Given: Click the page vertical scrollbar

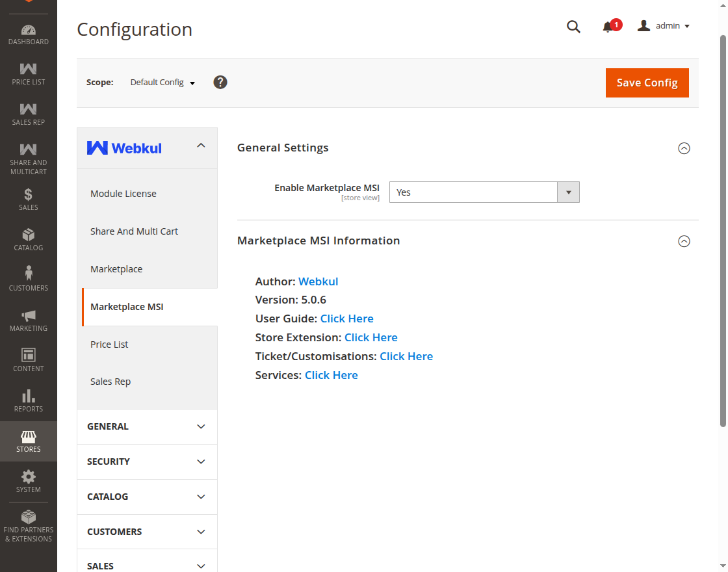Looking at the screenshot, I should tap(723, 231).
